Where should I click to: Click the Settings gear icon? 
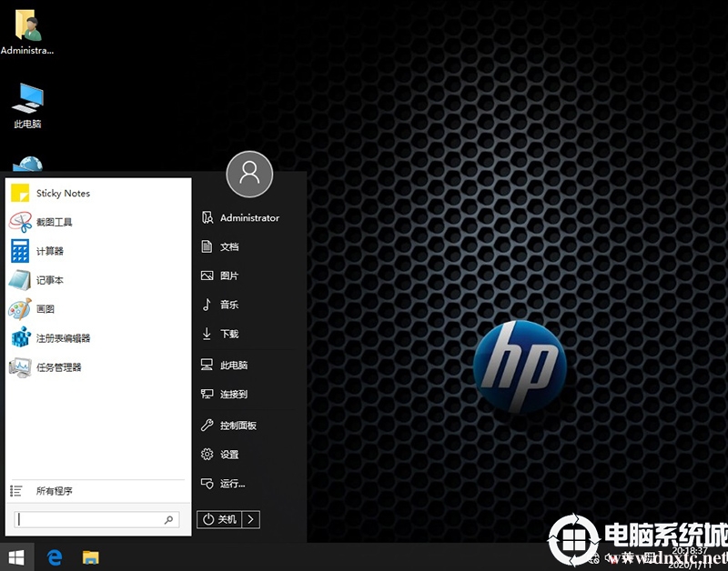pyautogui.click(x=207, y=454)
